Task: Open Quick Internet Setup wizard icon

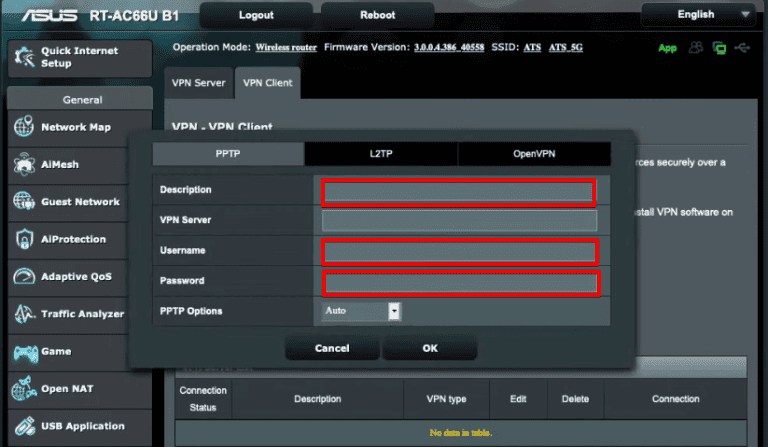Action: [24, 57]
